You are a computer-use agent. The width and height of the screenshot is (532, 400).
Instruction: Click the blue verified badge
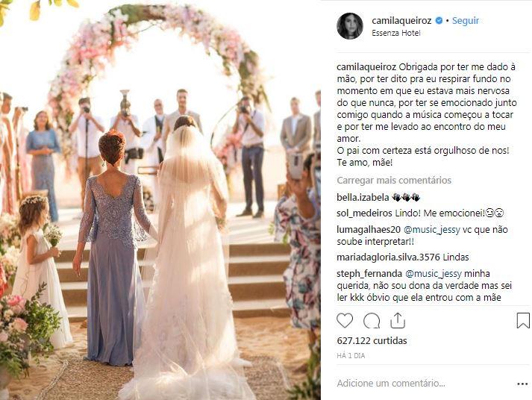coord(439,21)
